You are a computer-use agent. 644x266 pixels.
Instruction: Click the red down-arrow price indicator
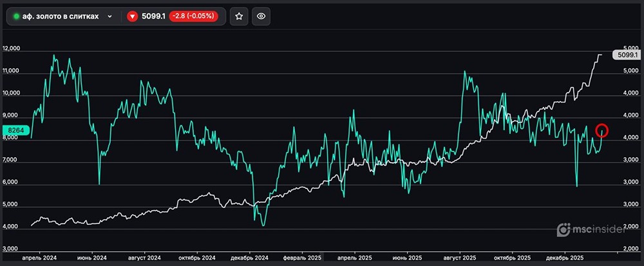point(133,16)
